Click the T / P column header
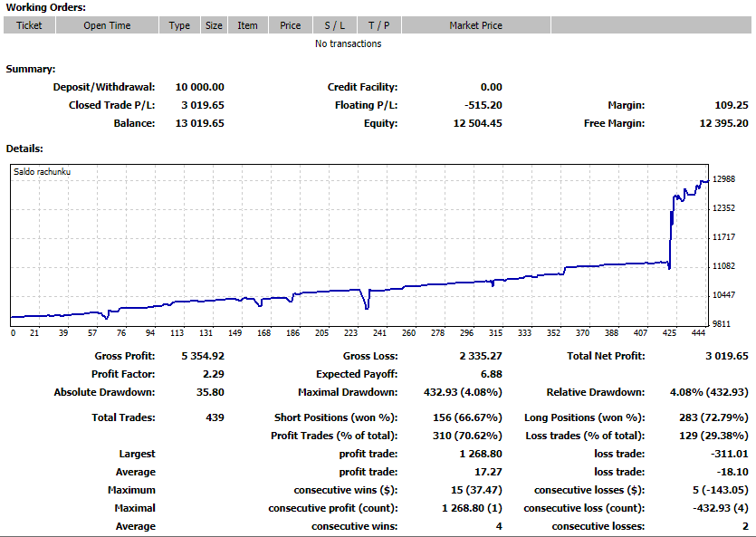This screenshot has height=537, width=756. (x=379, y=25)
